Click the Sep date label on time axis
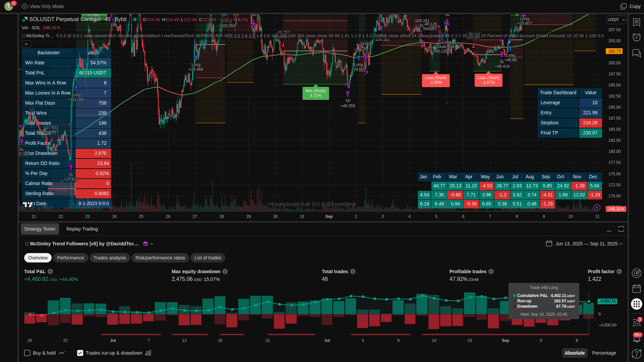 pos(329,217)
